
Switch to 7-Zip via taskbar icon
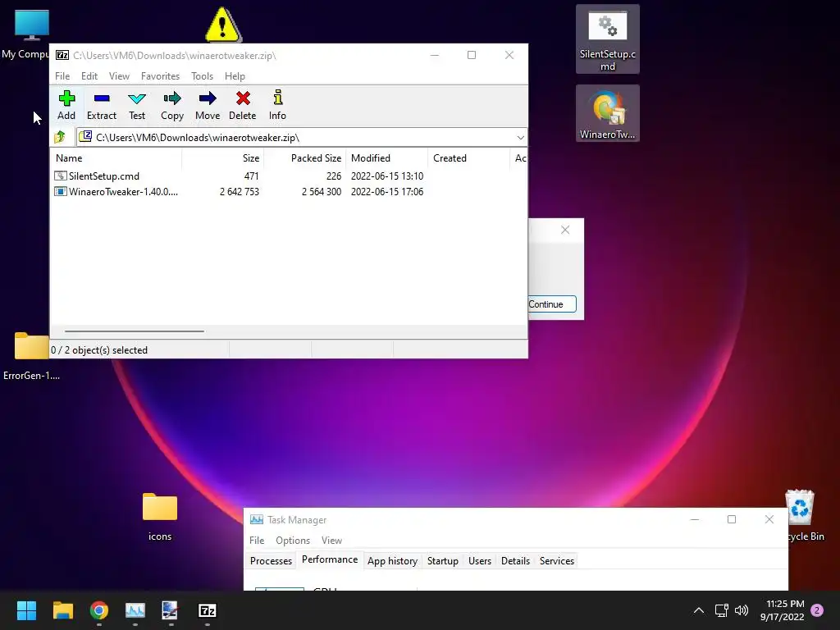(208, 610)
